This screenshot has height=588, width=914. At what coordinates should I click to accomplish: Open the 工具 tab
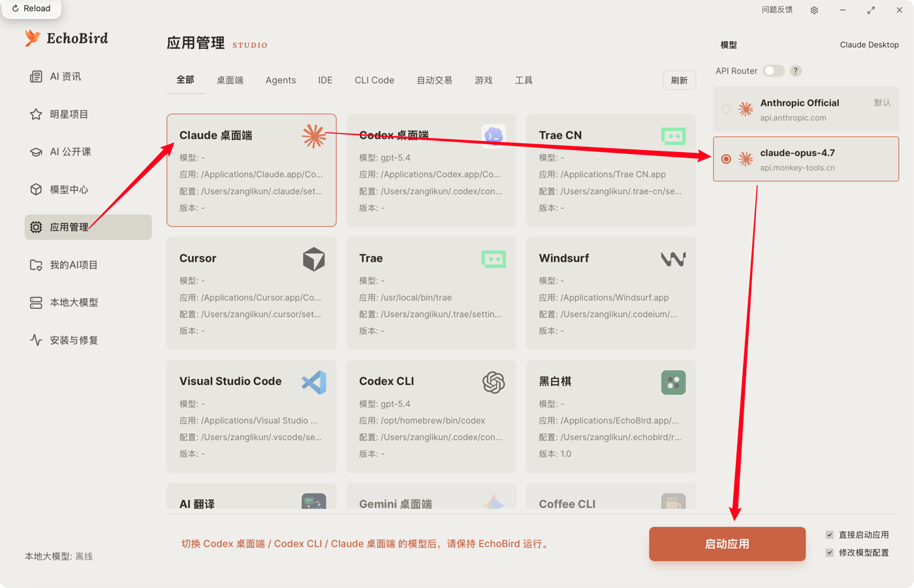[524, 80]
